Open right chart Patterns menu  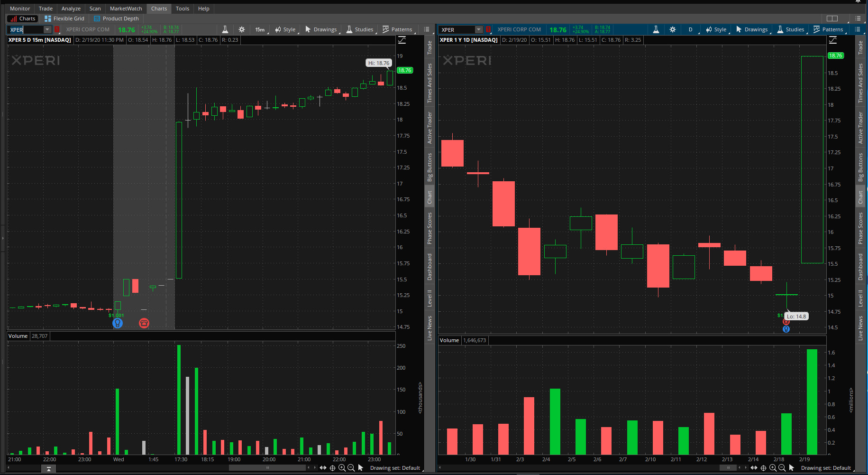(x=829, y=29)
